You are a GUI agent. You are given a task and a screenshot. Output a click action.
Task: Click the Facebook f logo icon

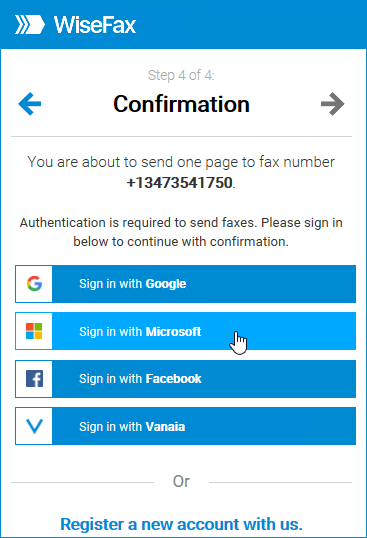click(34, 378)
